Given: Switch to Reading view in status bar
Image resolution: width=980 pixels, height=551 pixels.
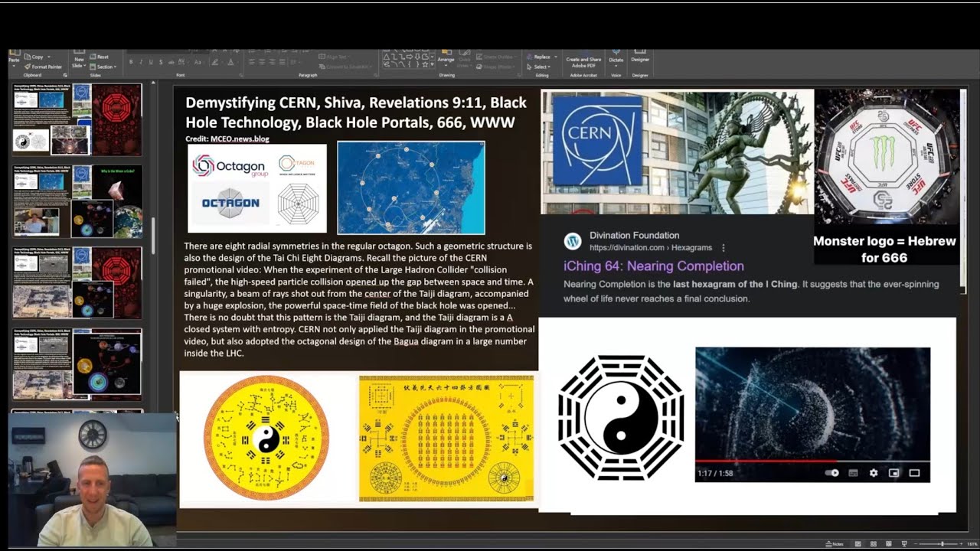Looking at the screenshot, I should (888, 544).
